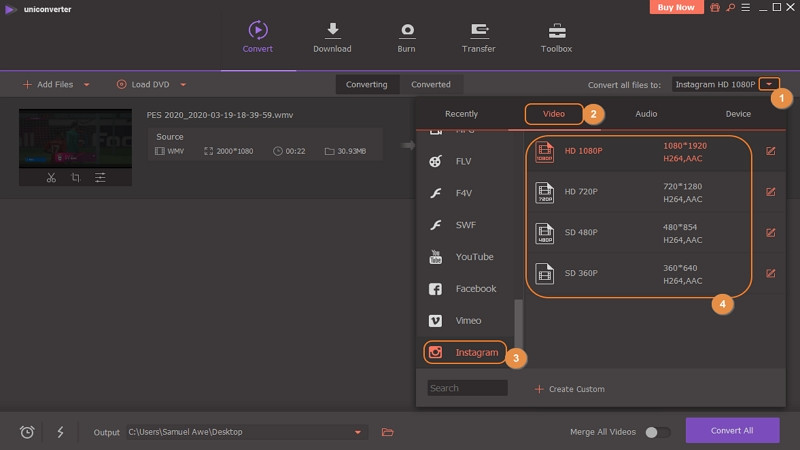800x450 pixels.
Task: Click the Buy Now button
Action: coord(676,7)
